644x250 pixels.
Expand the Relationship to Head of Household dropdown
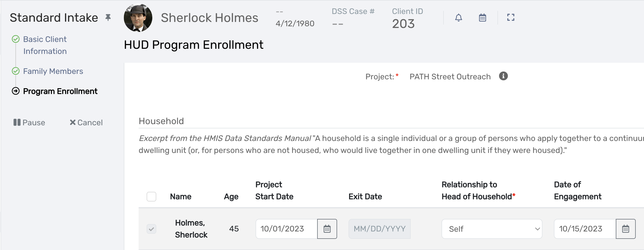coord(492,229)
